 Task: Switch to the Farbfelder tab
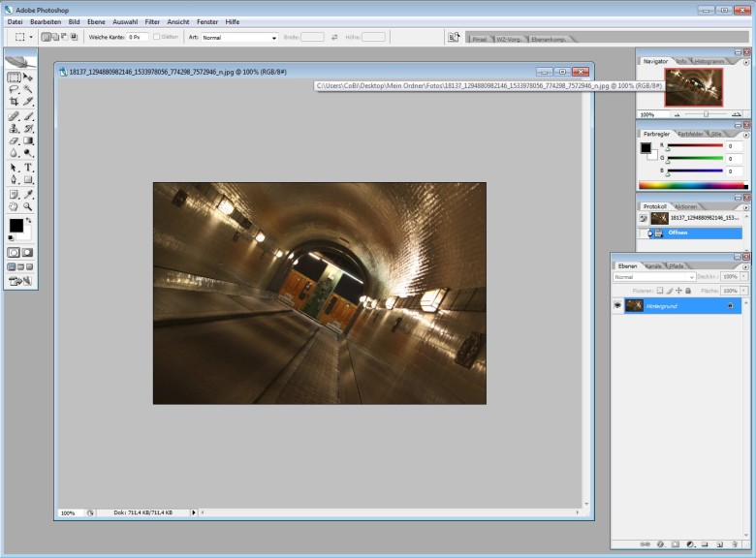coord(690,134)
